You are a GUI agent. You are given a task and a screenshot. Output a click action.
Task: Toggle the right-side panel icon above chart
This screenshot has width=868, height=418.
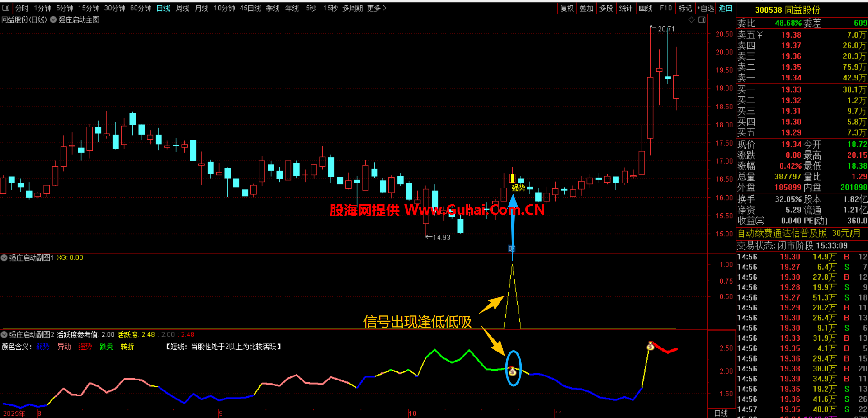tap(702, 20)
